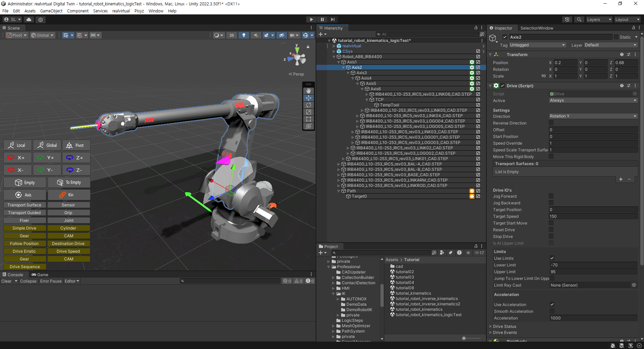Viewport: 644px width, 349px height.
Task: Enable the Jog Forward checkbox
Action: (551, 196)
